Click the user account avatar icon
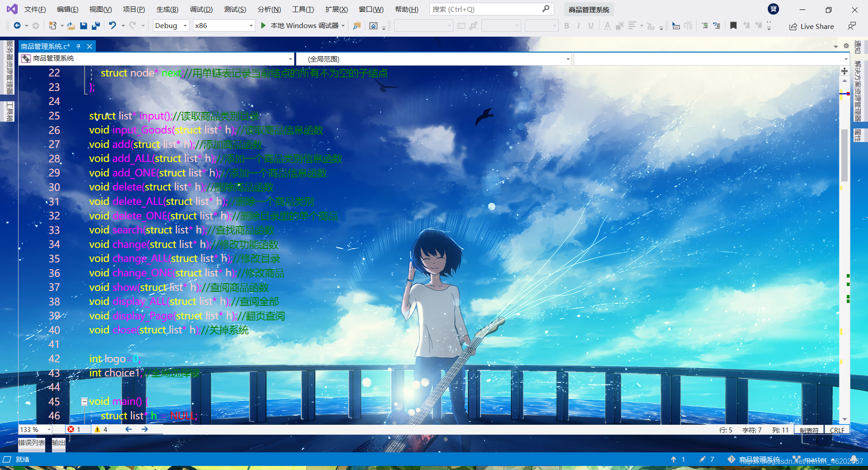The height and width of the screenshot is (470, 868). pyautogui.click(x=773, y=9)
